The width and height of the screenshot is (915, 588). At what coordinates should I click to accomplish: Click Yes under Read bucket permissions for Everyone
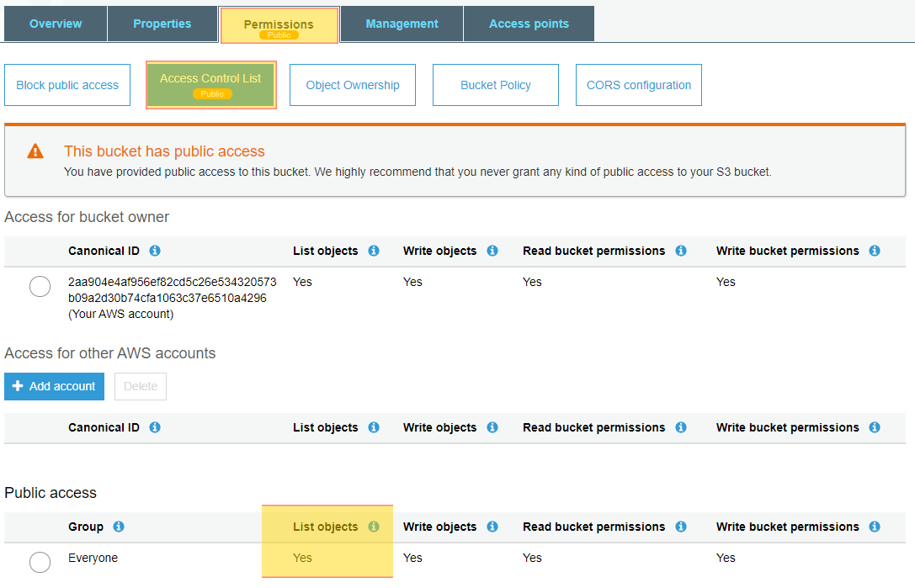[x=532, y=559]
